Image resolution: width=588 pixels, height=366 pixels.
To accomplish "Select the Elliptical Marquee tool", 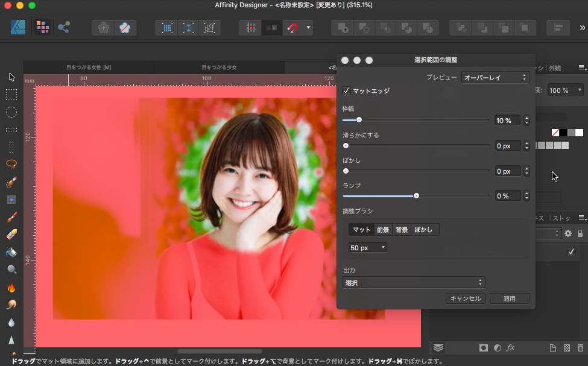I will coord(11,112).
